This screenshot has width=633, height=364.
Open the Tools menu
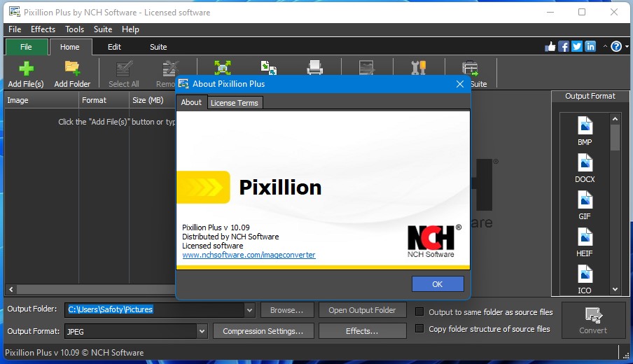pyautogui.click(x=75, y=29)
